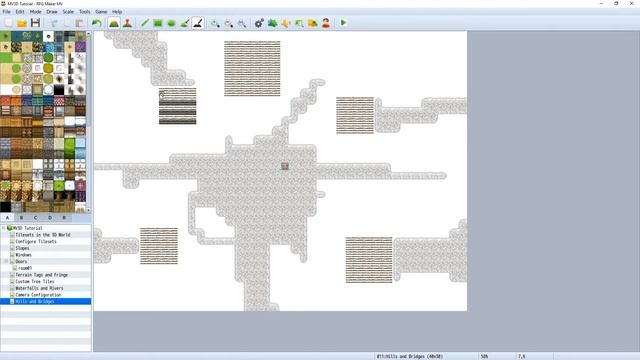Click the player start tile on map
This screenshot has height=360, width=640.
pyautogui.click(x=285, y=166)
